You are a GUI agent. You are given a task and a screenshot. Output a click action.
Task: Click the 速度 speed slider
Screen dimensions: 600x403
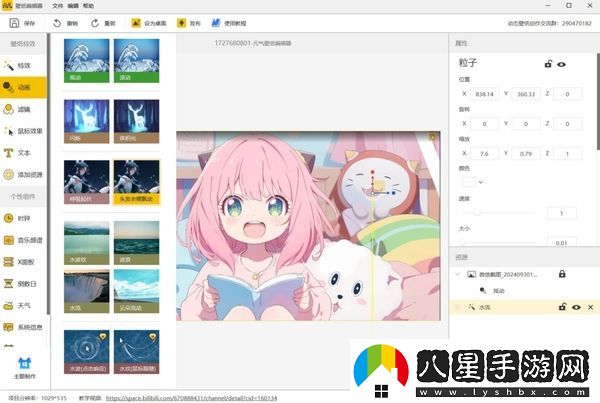coord(475,213)
